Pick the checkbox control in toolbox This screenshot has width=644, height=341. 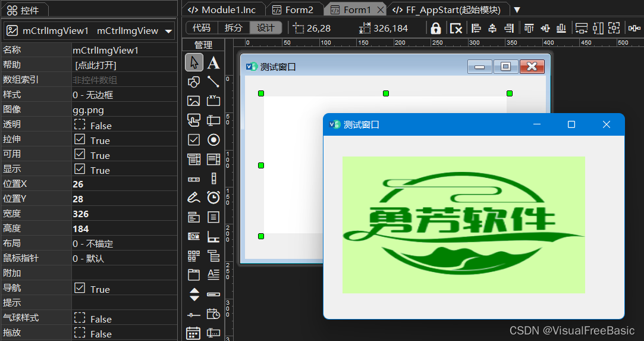tap(194, 140)
